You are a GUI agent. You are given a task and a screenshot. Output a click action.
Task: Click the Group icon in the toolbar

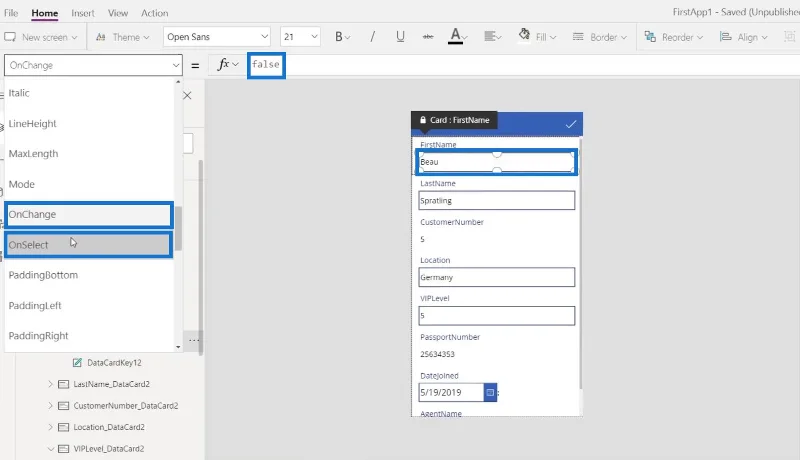pos(789,37)
